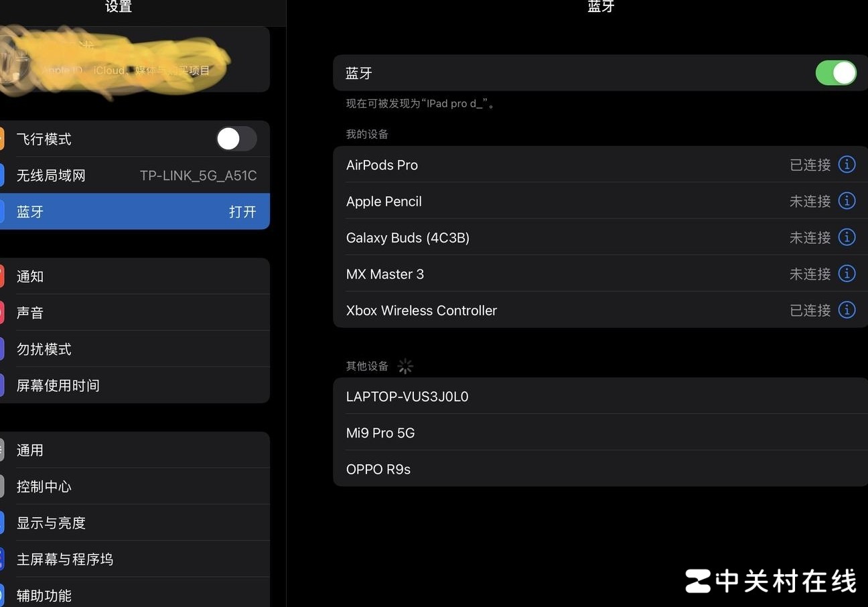Screen dimensions: 868x607
Task: Enable the airplane mode switch
Action: pyautogui.click(x=236, y=139)
